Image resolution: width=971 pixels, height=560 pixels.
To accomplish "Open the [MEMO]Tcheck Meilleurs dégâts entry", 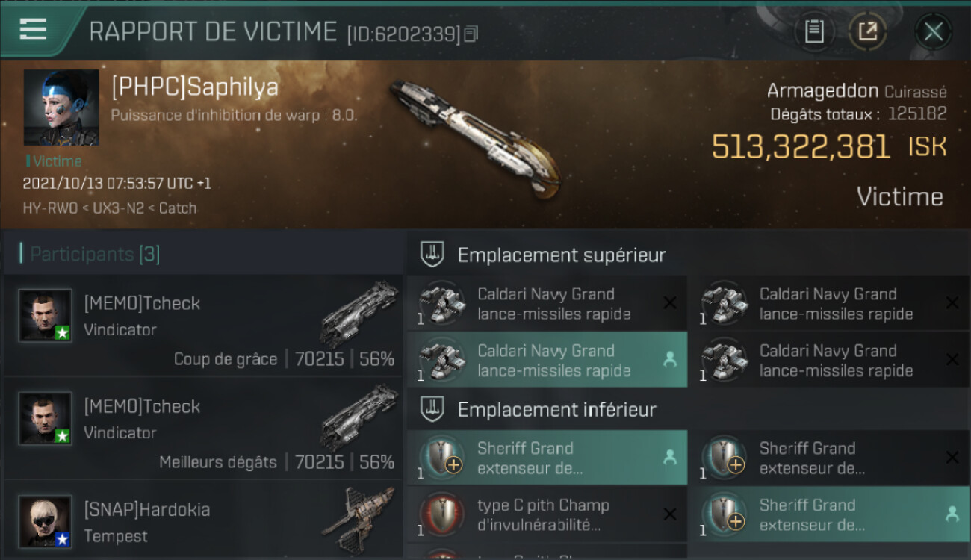I will click(203, 429).
